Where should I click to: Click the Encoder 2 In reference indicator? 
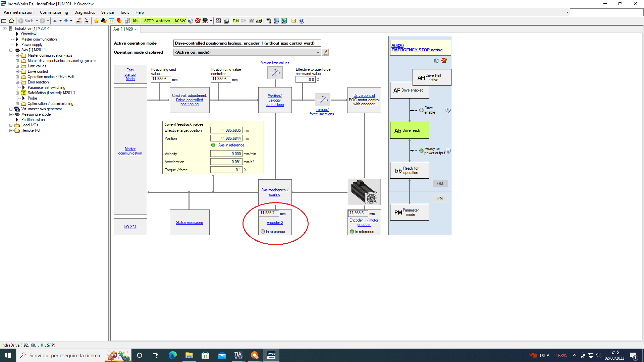pos(263,232)
